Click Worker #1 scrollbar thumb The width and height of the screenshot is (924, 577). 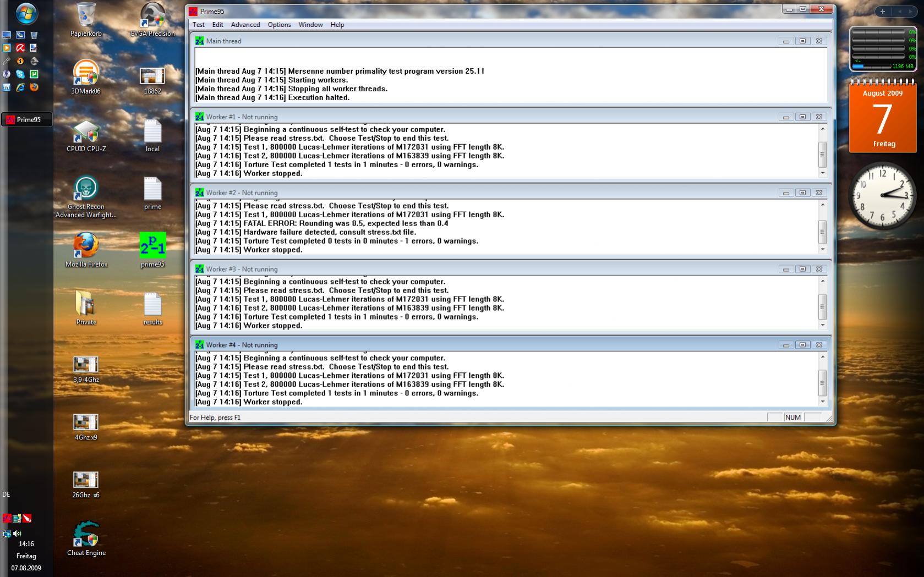823,155
